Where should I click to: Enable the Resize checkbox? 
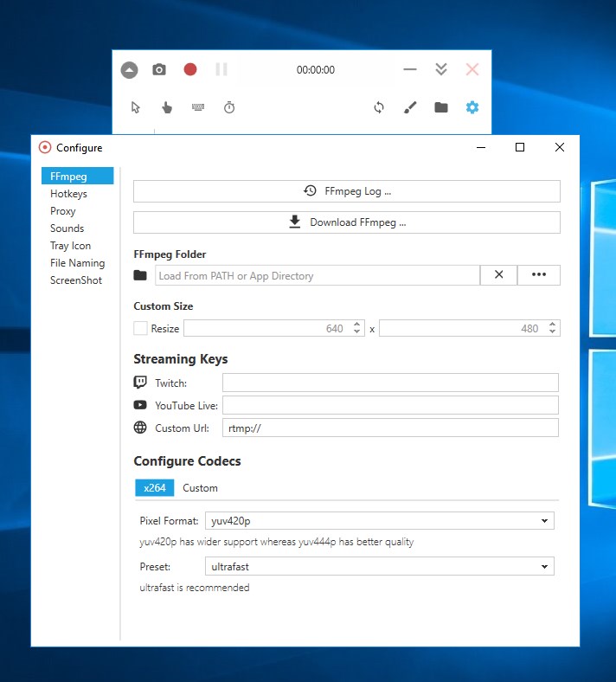pos(140,329)
